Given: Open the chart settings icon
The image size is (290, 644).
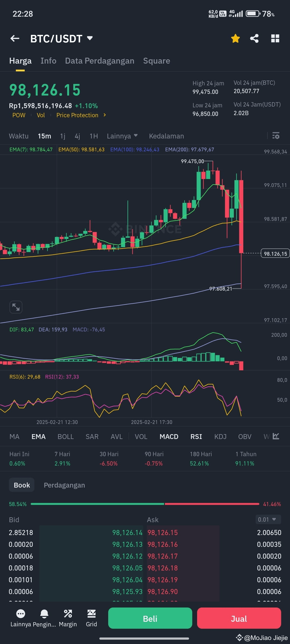Looking at the screenshot, I should click(276, 136).
